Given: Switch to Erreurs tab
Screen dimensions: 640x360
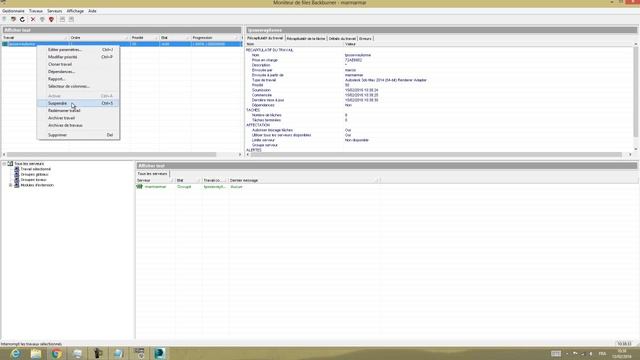Looking at the screenshot, I should tap(365, 38).
